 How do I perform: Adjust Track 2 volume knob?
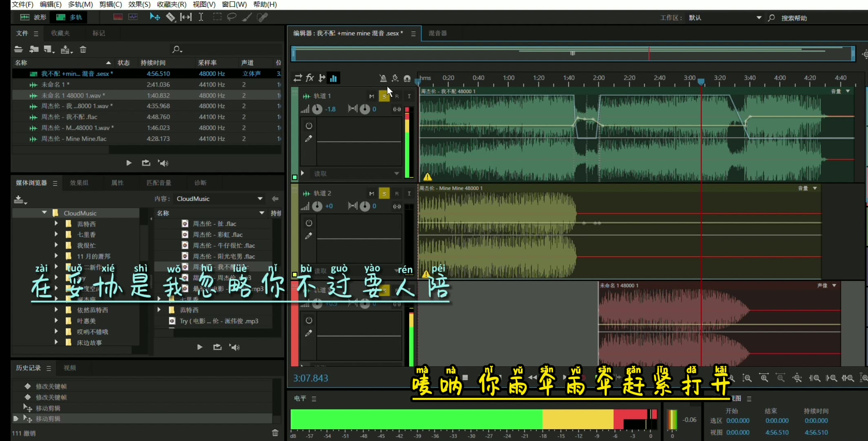[317, 206]
